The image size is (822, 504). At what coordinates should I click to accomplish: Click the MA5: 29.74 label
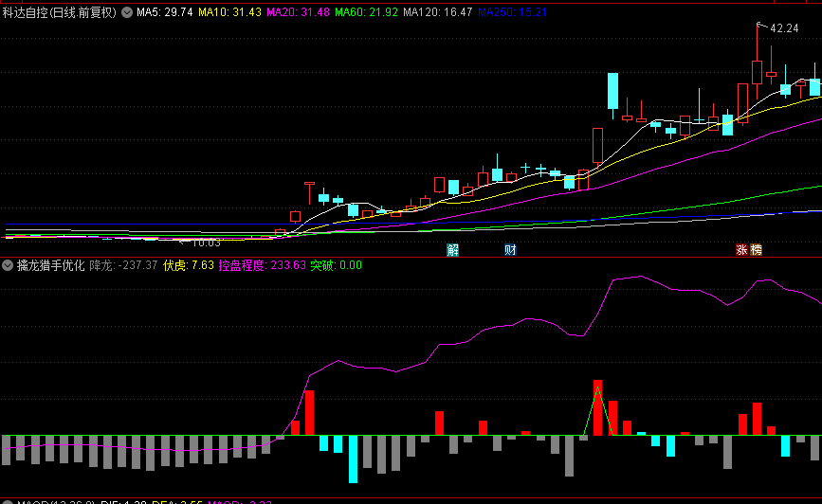pyautogui.click(x=165, y=12)
